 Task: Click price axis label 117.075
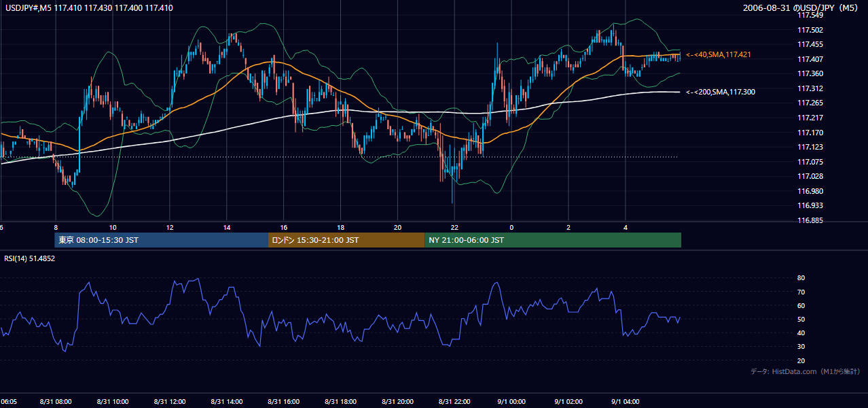coord(809,162)
